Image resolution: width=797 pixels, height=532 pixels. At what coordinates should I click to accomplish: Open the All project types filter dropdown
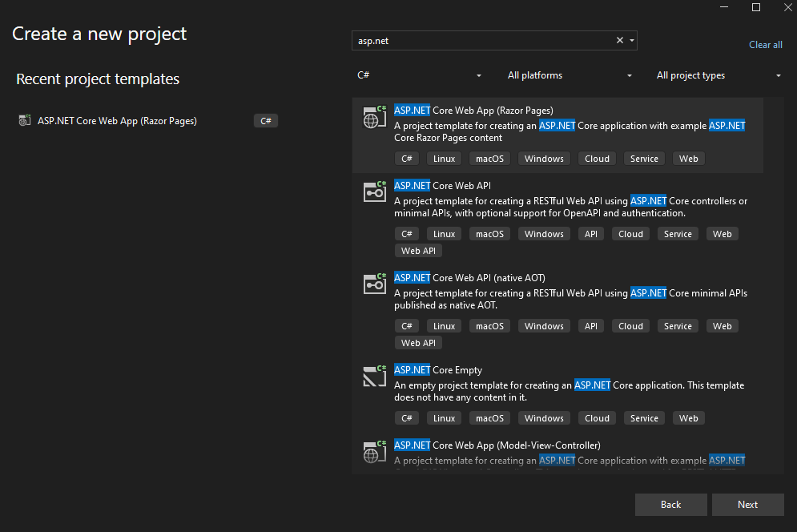coord(719,75)
